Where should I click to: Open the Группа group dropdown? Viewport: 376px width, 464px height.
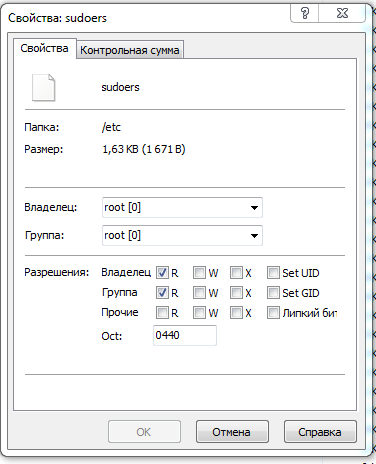182,235
